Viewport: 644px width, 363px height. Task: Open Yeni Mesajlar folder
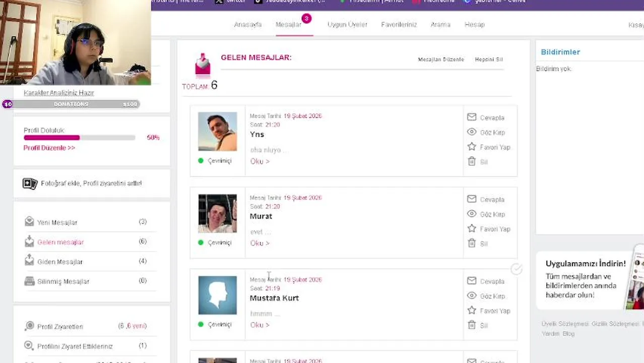(57, 222)
